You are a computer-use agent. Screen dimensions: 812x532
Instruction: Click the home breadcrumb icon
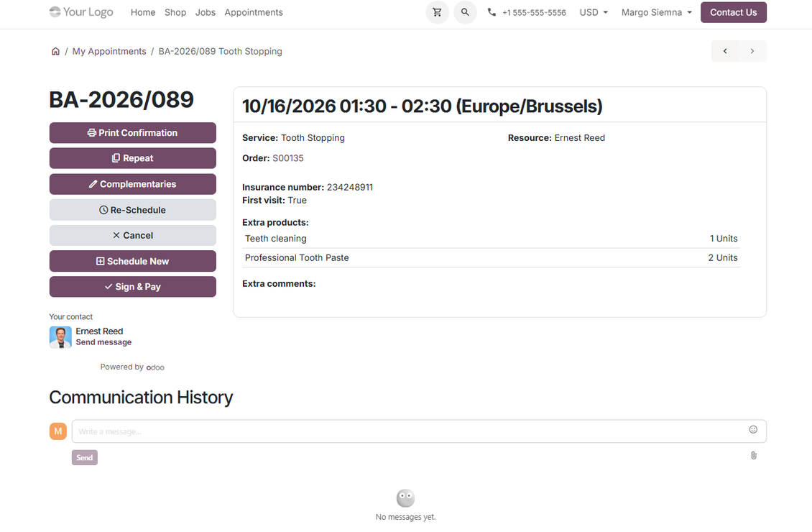coord(55,51)
